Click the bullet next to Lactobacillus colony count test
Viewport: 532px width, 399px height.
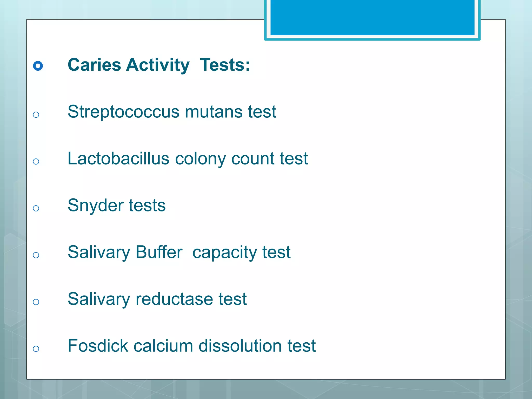click(x=36, y=162)
